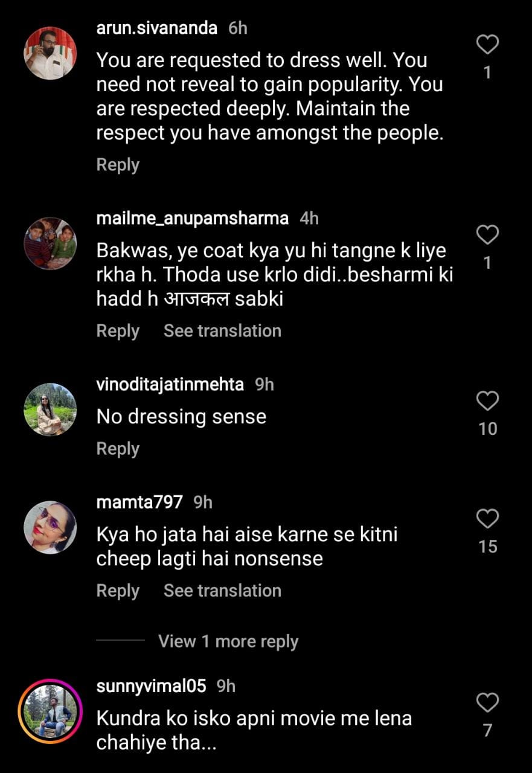View sunnyvimal05's story ring avatar

(x=50, y=711)
